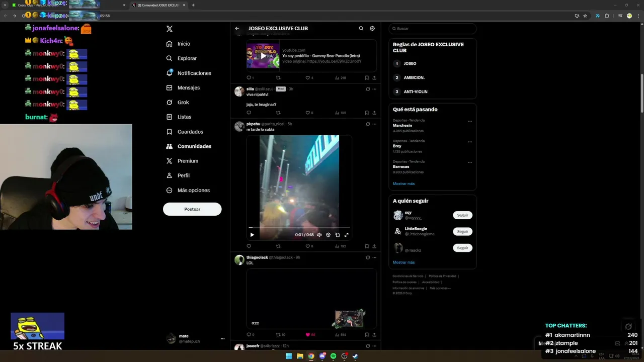Open options for Brey trend
This screenshot has width=644, height=362.
click(x=470, y=142)
